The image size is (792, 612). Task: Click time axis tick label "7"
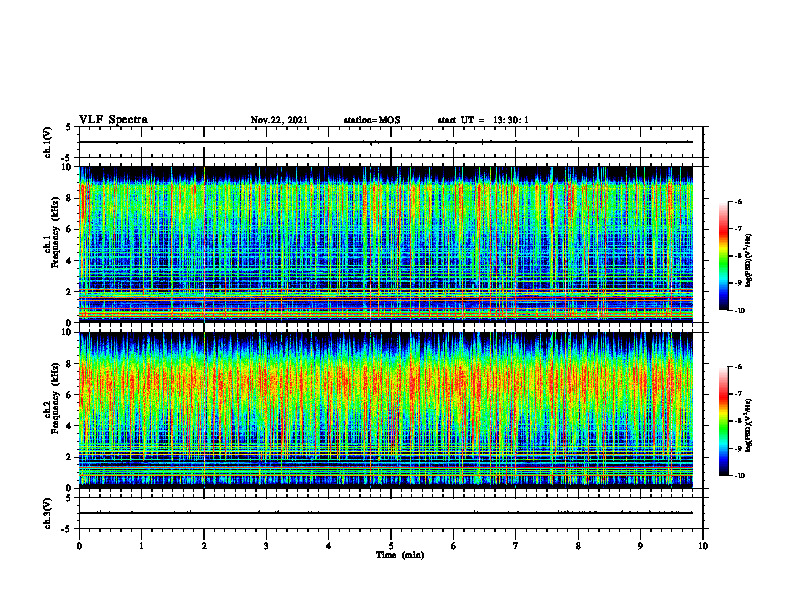tap(516, 546)
